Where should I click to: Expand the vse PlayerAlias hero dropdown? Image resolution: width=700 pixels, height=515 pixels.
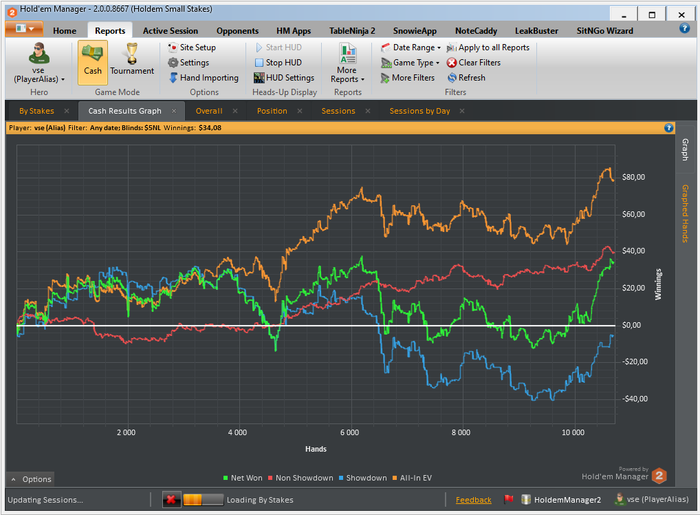coord(38,63)
